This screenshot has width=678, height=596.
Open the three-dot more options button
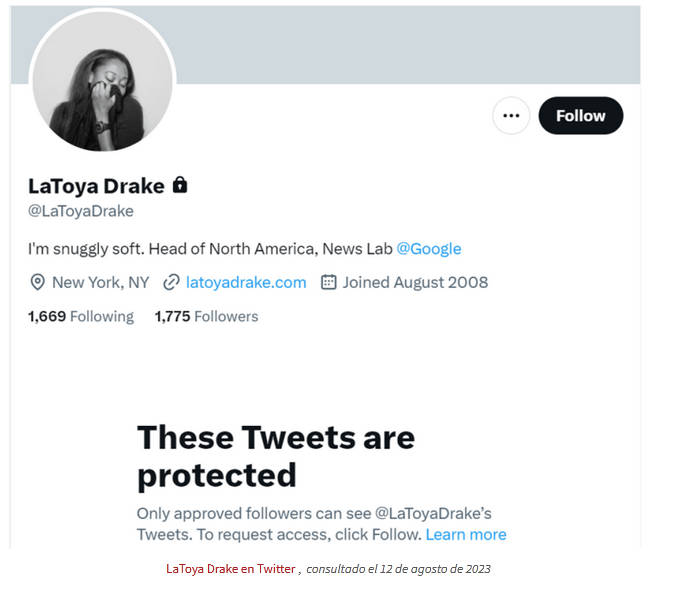click(511, 116)
